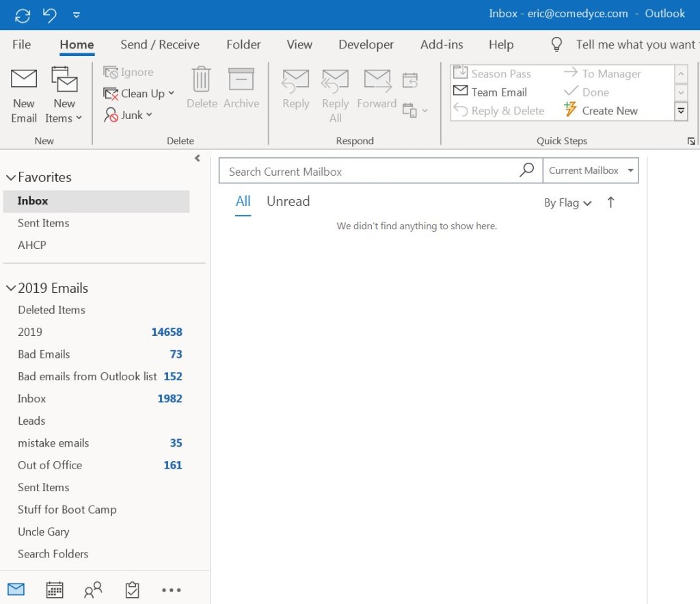Collapse the 2019 Emails section
The image size is (700, 604).
(11, 287)
